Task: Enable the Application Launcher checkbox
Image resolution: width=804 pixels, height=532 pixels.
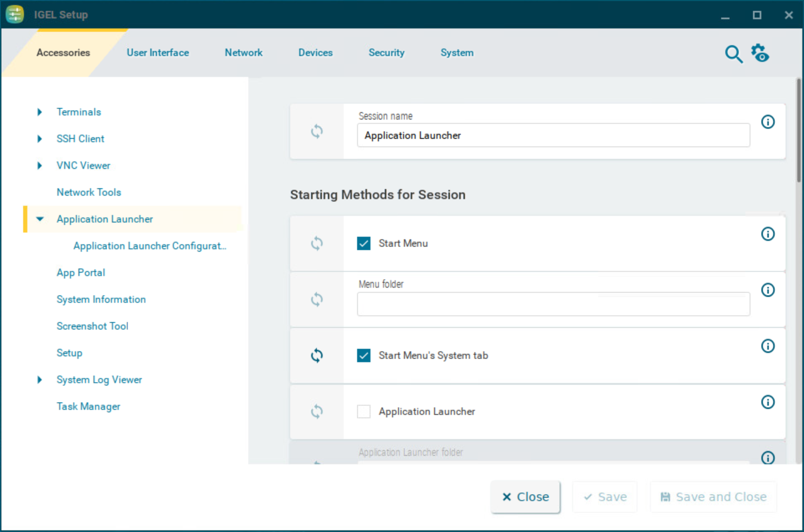Action: click(x=364, y=412)
